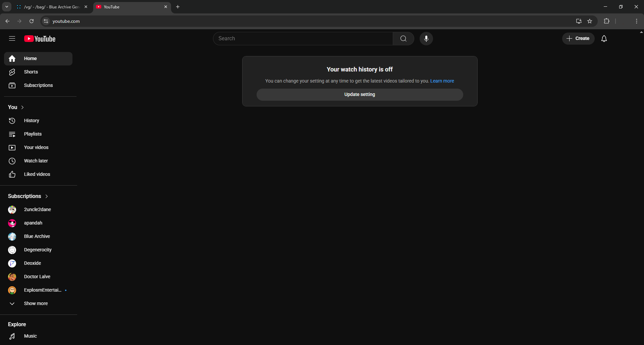Open Liked videos from the sidebar
Viewport: 644px width, 345px height.
(x=38, y=175)
